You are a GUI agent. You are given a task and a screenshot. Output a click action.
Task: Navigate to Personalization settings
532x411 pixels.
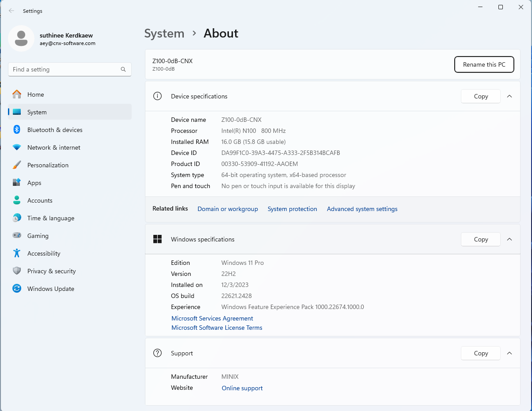coord(70,165)
